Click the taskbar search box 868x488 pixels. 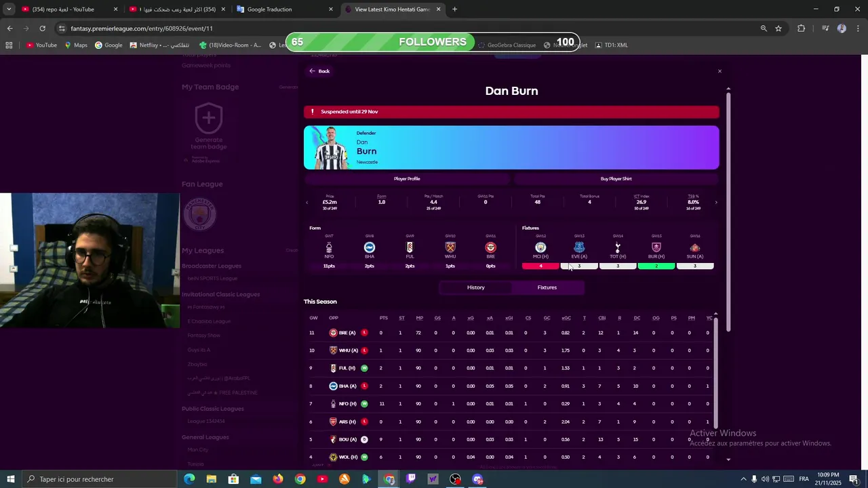tap(99, 479)
